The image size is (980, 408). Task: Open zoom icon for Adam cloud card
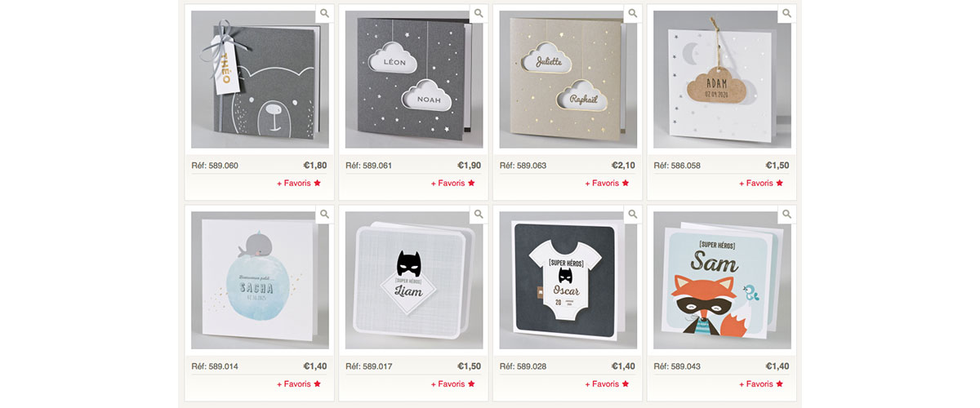pyautogui.click(x=786, y=13)
